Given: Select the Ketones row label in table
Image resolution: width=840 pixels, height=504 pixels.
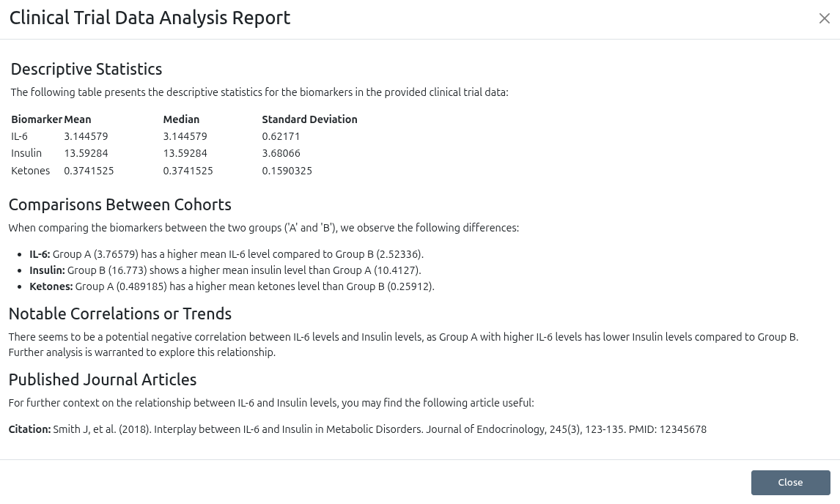Looking at the screenshot, I should (x=31, y=171).
